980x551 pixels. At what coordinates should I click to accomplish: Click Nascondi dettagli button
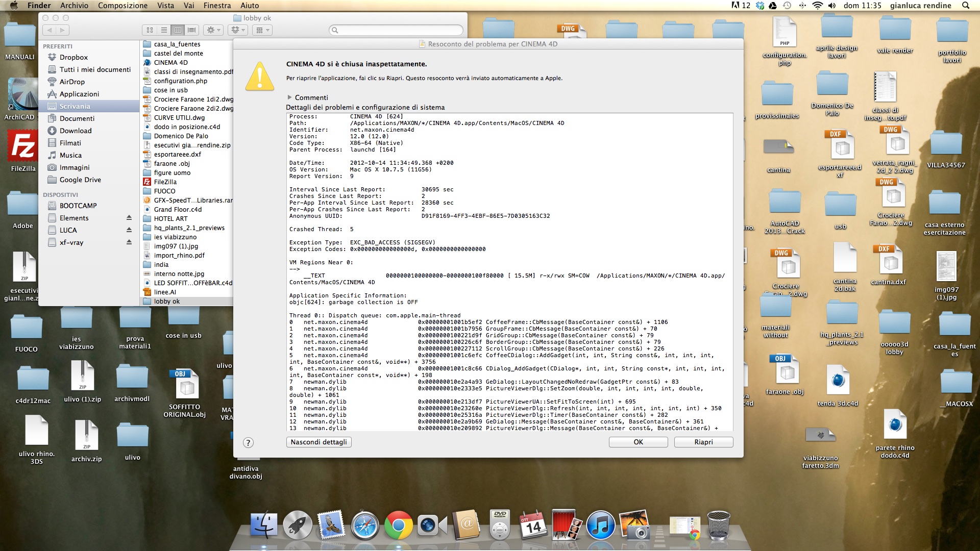click(318, 442)
